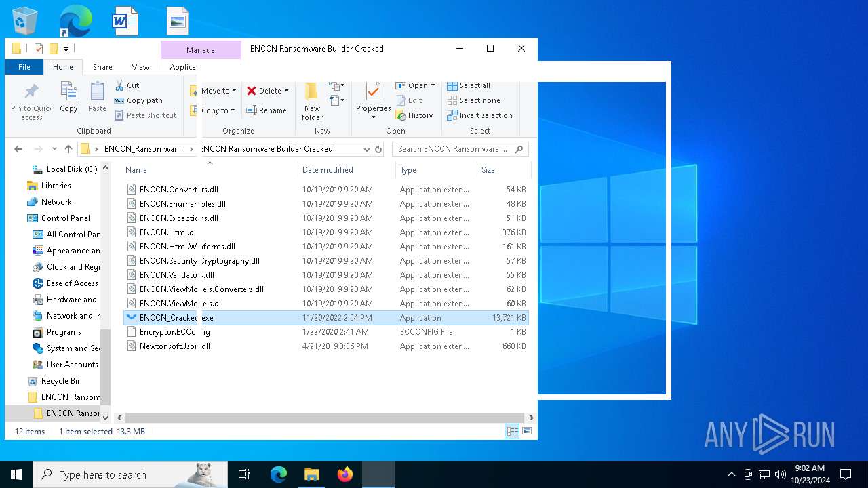This screenshot has width=868, height=488.
Task: Open the New item dropdown icon
Action: [x=337, y=86]
